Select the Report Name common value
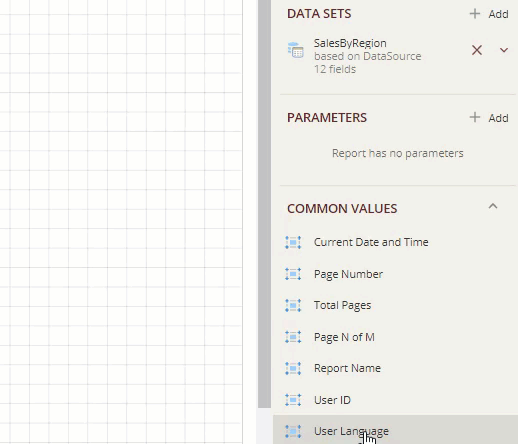Image resolution: width=518 pixels, height=444 pixels. pyautogui.click(x=347, y=368)
